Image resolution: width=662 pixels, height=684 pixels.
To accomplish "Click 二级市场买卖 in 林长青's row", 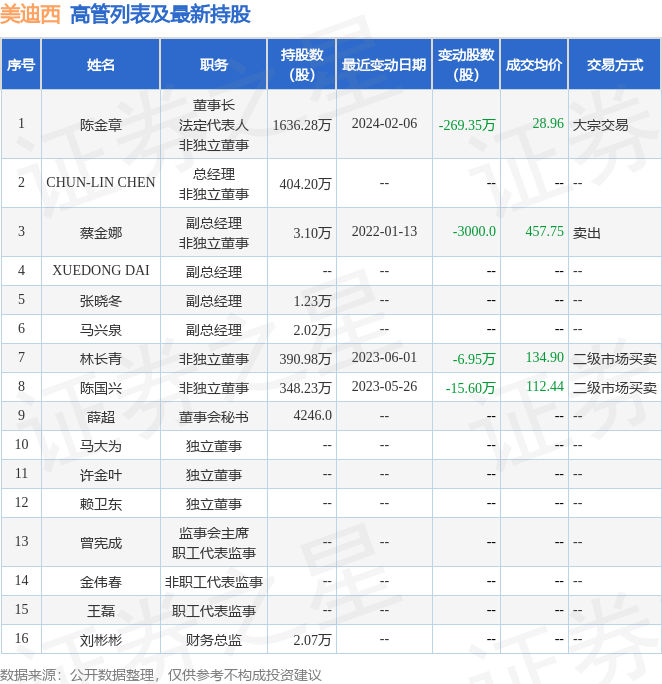I will (x=614, y=359).
